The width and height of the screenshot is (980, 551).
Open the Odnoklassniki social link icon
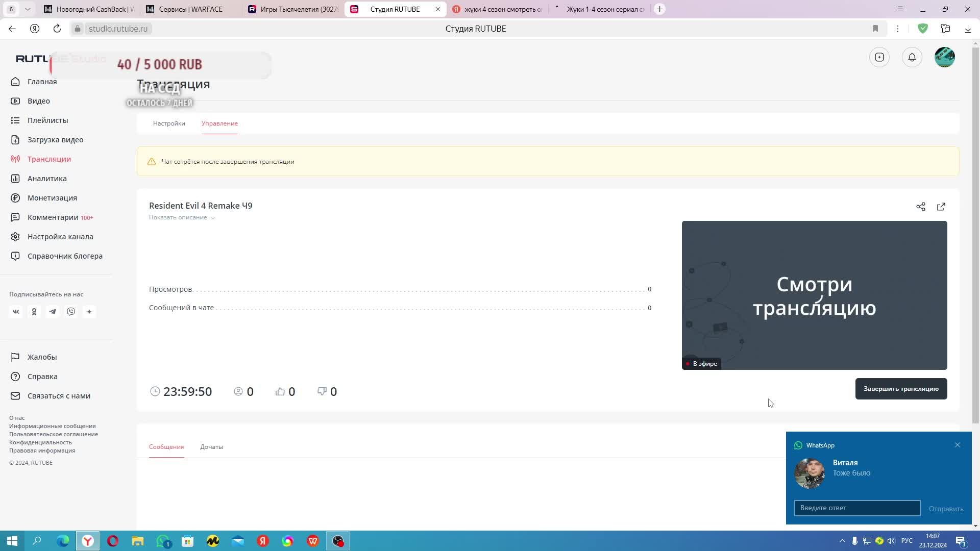34,312
